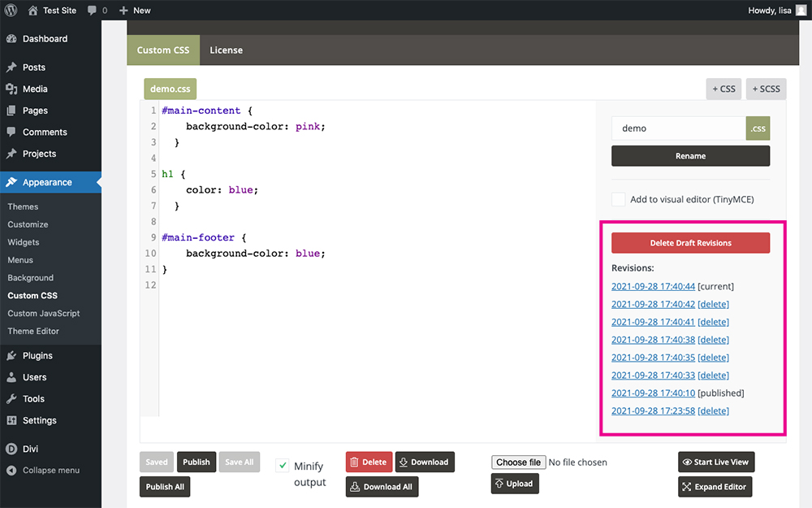
Task: Delete the 17:40:41 revision
Action: click(713, 322)
